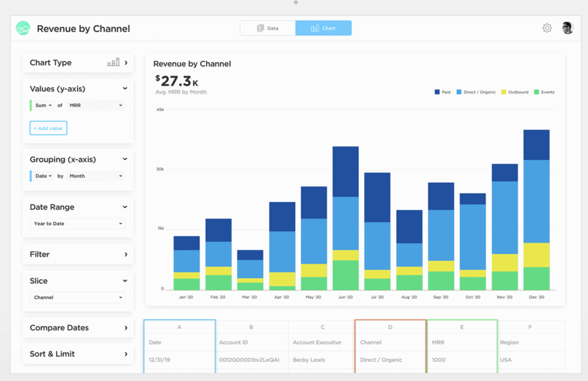588x381 pixels.
Task: Click the Direct / Organic legend swatch
Action: tap(459, 92)
